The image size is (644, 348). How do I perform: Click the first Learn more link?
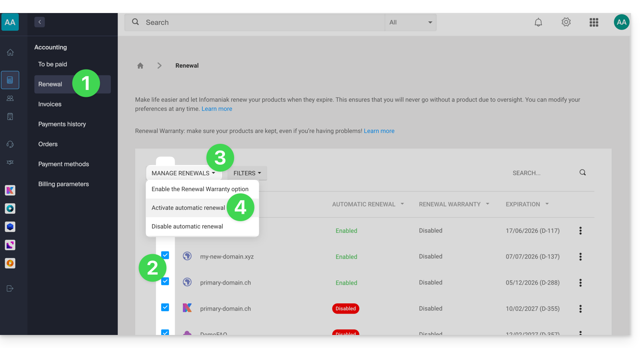pos(217,109)
